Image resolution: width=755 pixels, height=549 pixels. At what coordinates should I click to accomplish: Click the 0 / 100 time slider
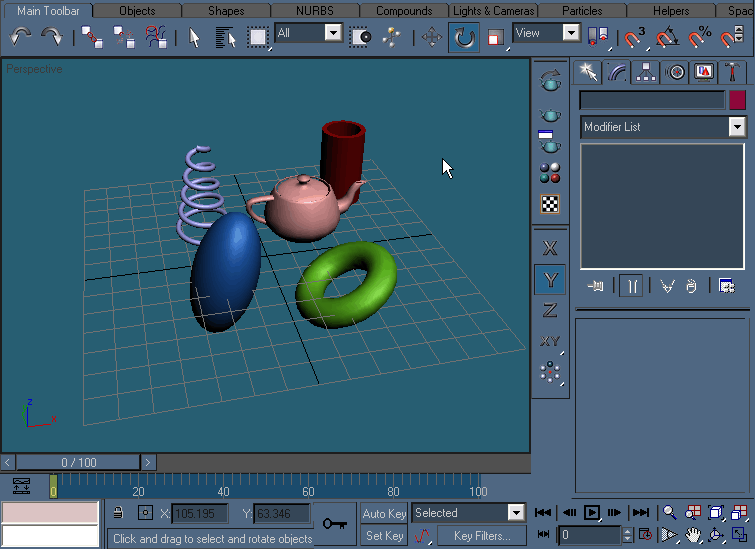pos(78,462)
